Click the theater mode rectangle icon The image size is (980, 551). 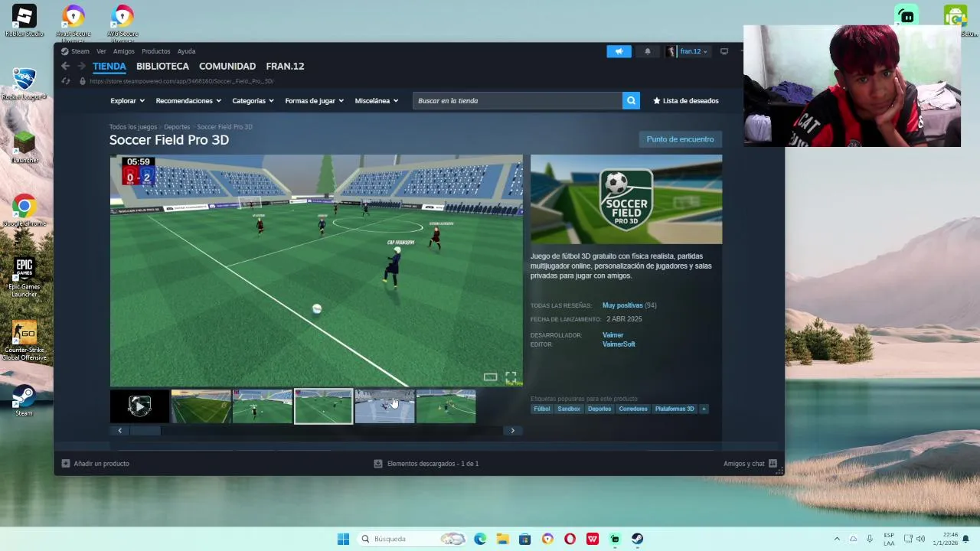coord(490,377)
